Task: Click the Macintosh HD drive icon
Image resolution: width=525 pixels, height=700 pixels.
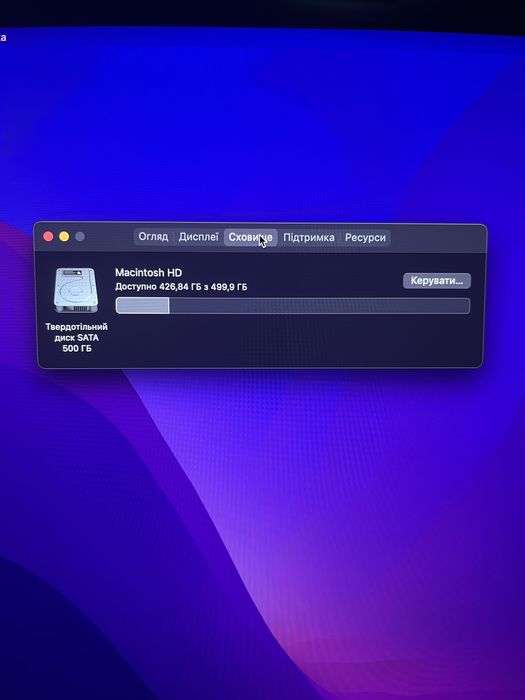Action: (76, 290)
